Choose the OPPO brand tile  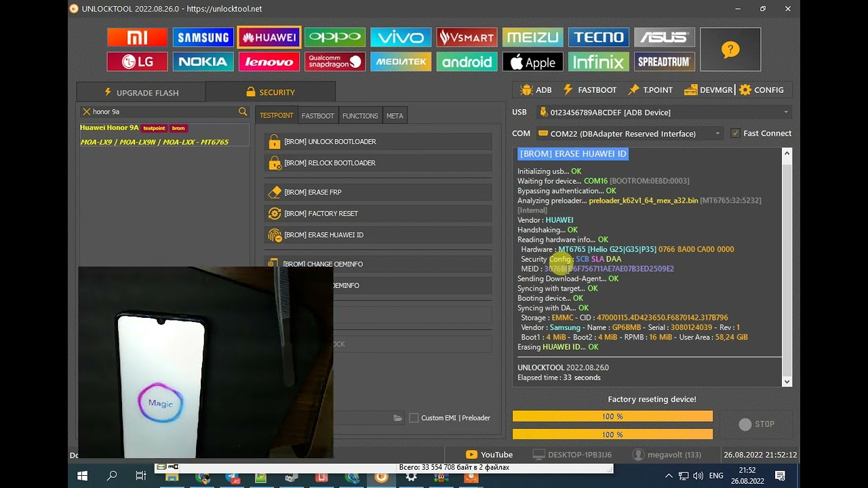335,37
